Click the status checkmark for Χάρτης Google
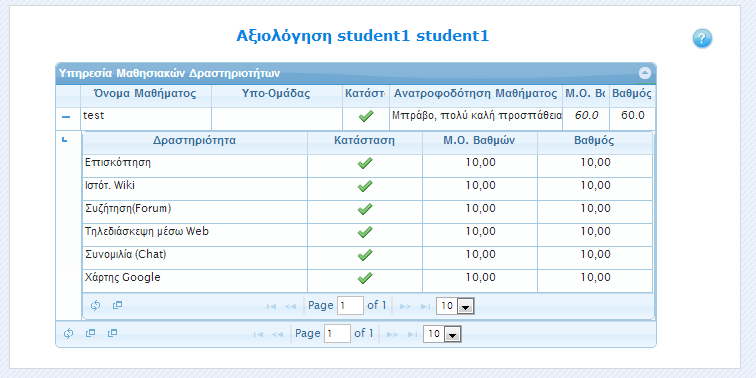Viewport: 756px width, 378px height. (x=365, y=278)
